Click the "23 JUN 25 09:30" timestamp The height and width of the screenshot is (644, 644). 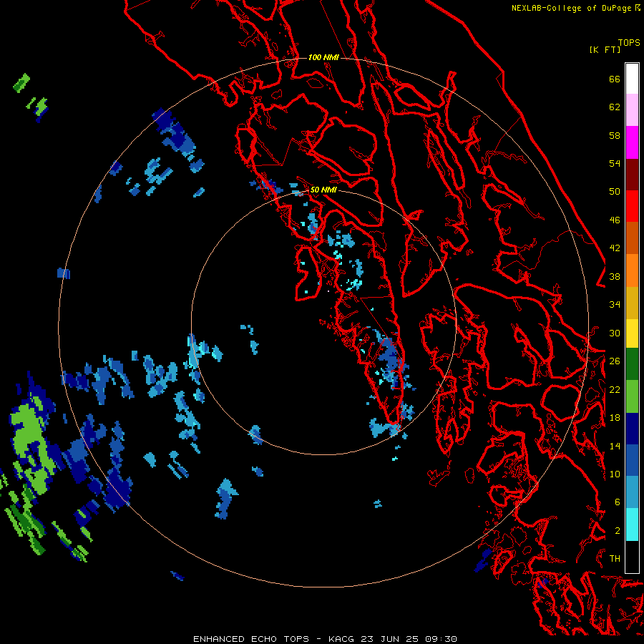pyautogui.click(x=409, y=639)
